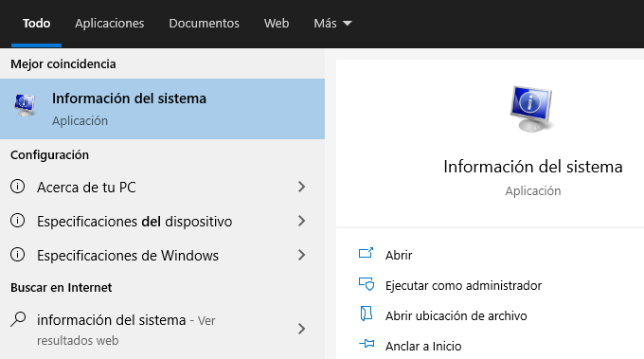The image size is (644, 359).
Task: Click the pin icon beside Anclar a Inicio
Action: [367, 344]
